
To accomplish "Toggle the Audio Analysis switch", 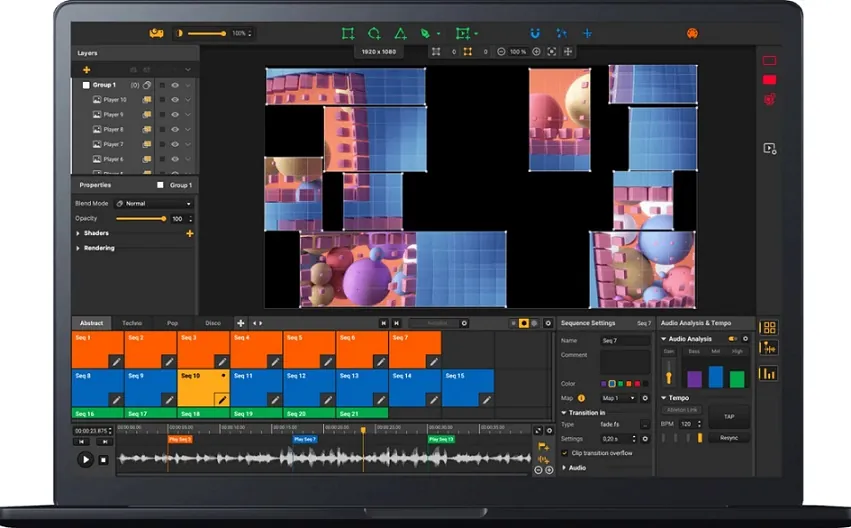I will click(733, 339).
